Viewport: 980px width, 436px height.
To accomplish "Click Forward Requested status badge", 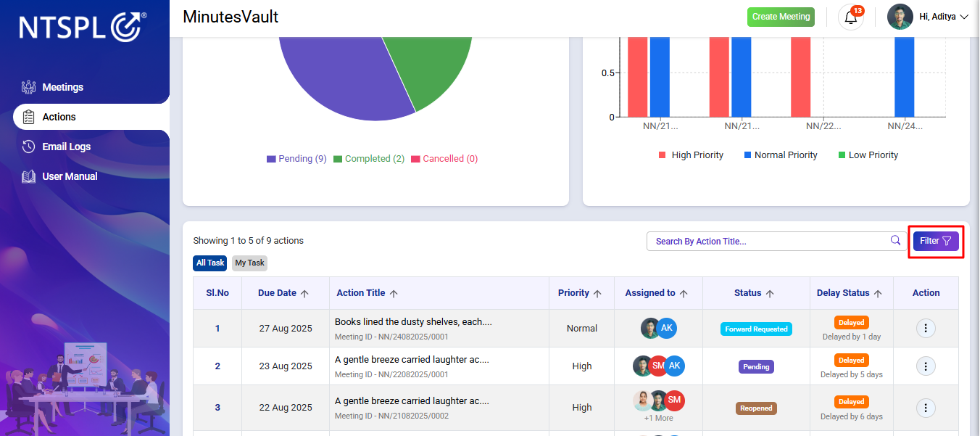I will 756,329.
